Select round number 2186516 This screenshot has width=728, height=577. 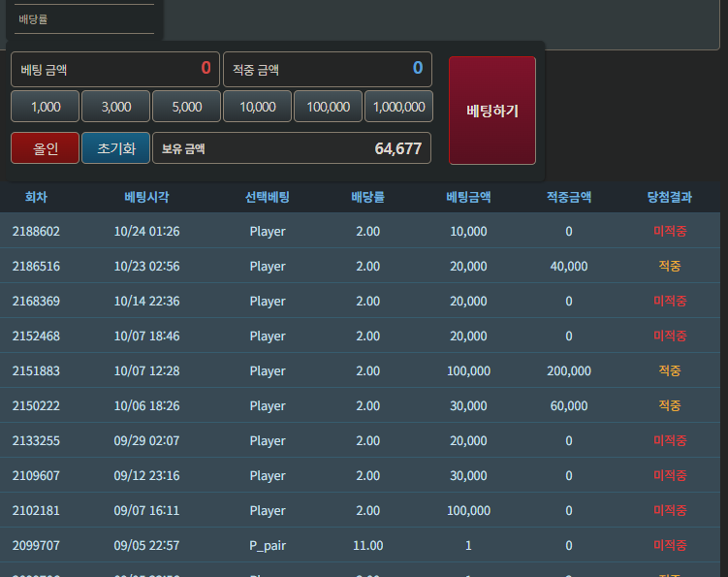[36, 266]
